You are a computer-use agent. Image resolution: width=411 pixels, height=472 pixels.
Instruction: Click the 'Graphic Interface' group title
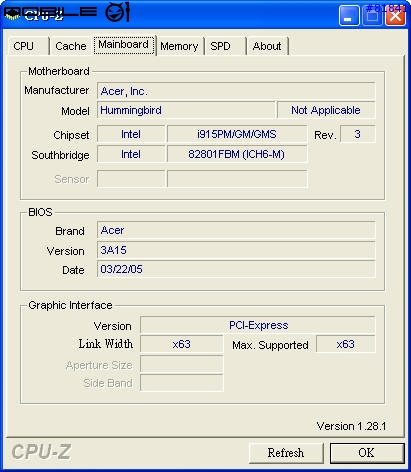[70, 305]
